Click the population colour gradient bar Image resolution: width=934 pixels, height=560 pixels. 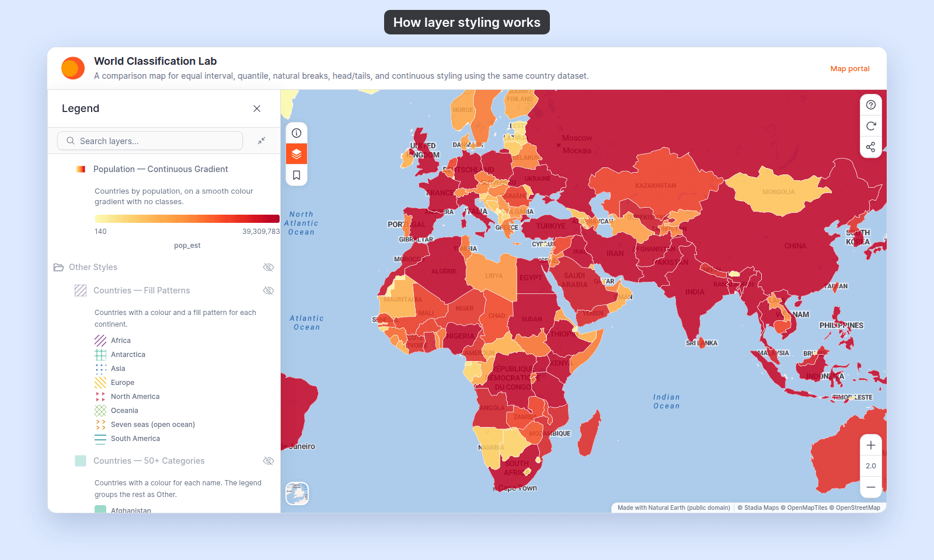[187, 219]
